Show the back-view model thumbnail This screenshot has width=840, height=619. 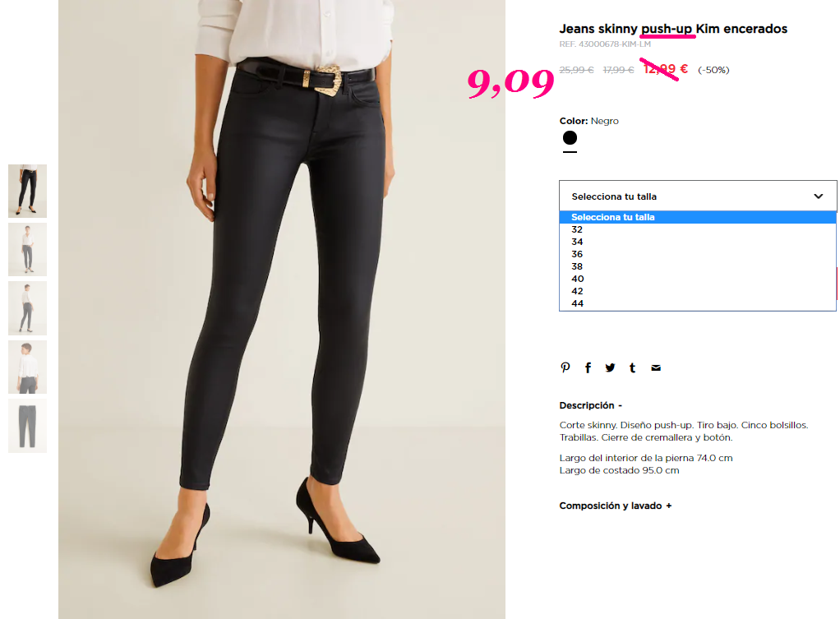[x=27, y=367]
